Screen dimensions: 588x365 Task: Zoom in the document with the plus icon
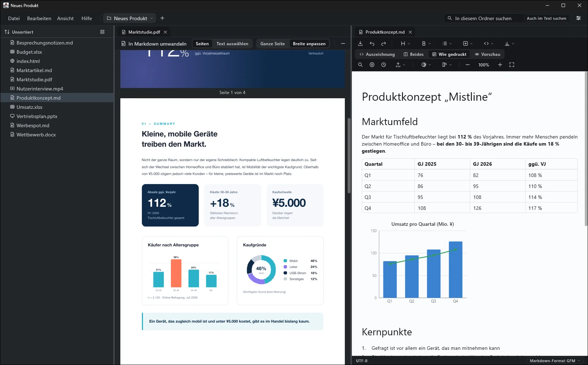(x=500, y=65)
